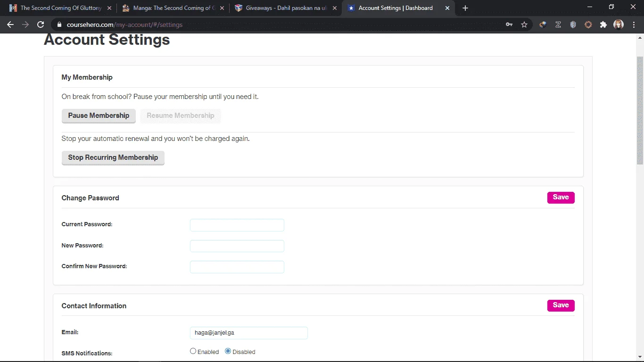Click Stop Recurring Membership
Viewport: 644px width, 362px height.
pos(113,158)
